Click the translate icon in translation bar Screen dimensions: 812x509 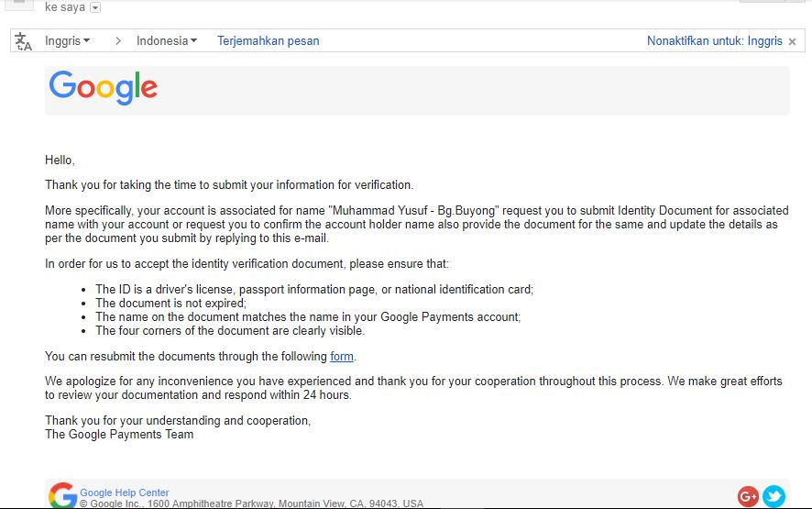pos(23,41)
